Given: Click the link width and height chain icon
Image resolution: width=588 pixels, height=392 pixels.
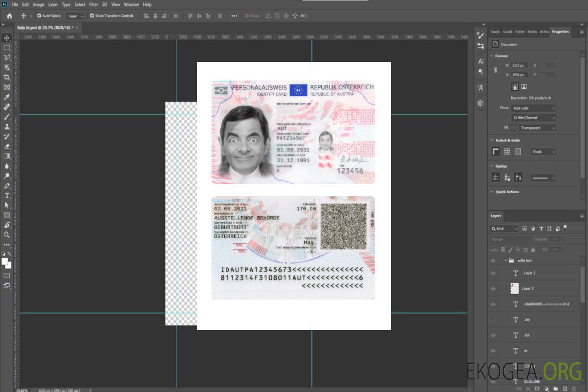Looking at the screenshot, I should [x=496, y=70].
